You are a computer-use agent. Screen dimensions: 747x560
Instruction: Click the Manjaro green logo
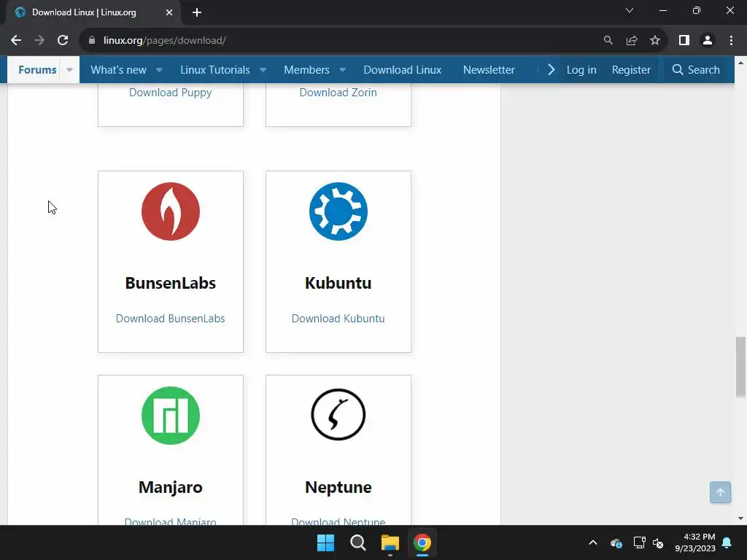pyautogui.click(x=171, y=415)
